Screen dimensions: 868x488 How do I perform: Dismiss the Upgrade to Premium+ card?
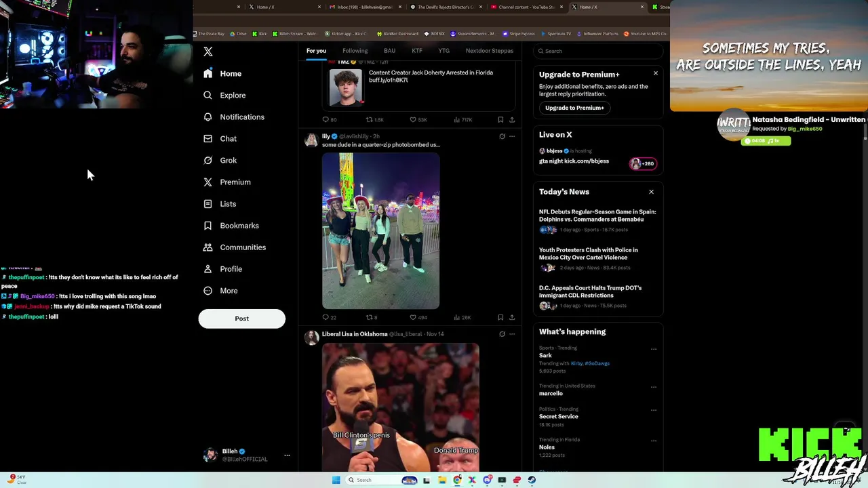click(x=655, y=73)
